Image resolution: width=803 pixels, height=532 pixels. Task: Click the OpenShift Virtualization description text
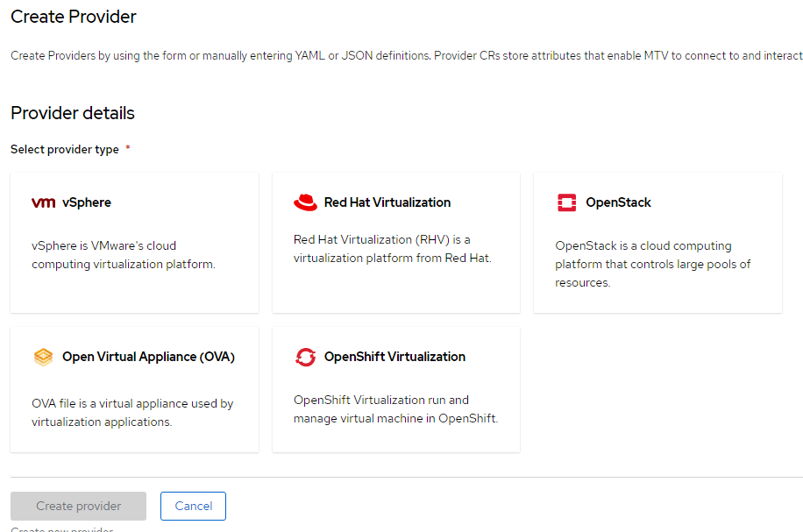coord(395,409)
